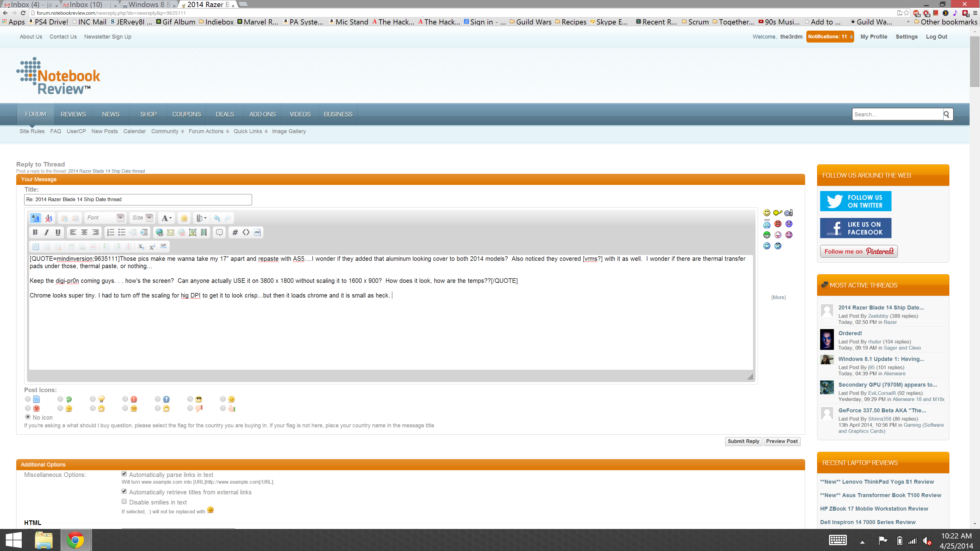Open the Size dropdown

tap(142, 218)
